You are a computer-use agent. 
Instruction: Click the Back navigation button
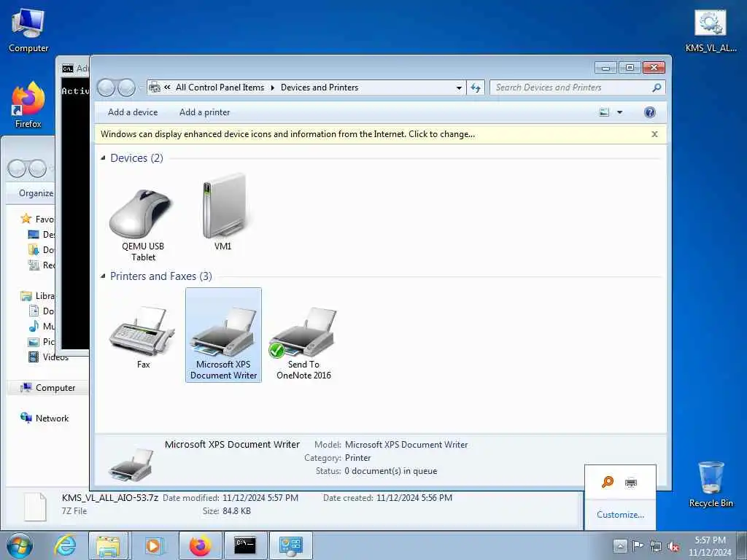(107, 87)
